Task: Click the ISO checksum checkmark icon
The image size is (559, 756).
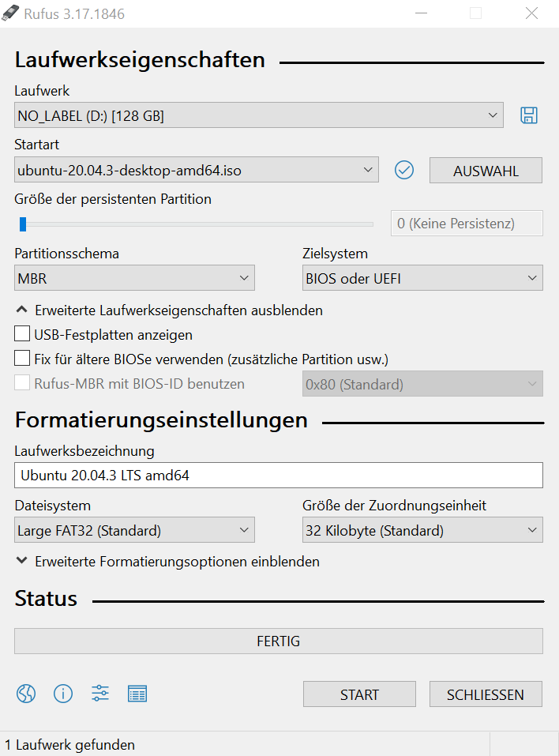Action: coord(403,170)
